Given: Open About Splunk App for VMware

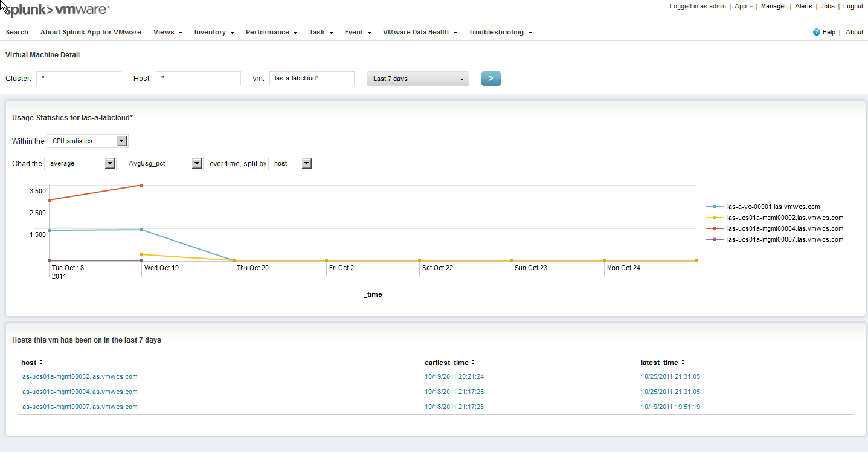Looking at the screenshot, I should coord(91,32).
